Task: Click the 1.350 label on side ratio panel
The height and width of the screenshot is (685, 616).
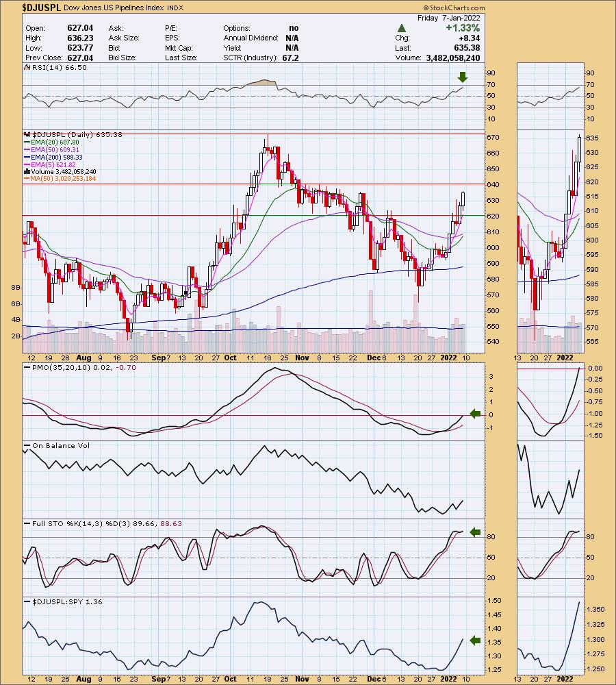Action: (596, 610)
